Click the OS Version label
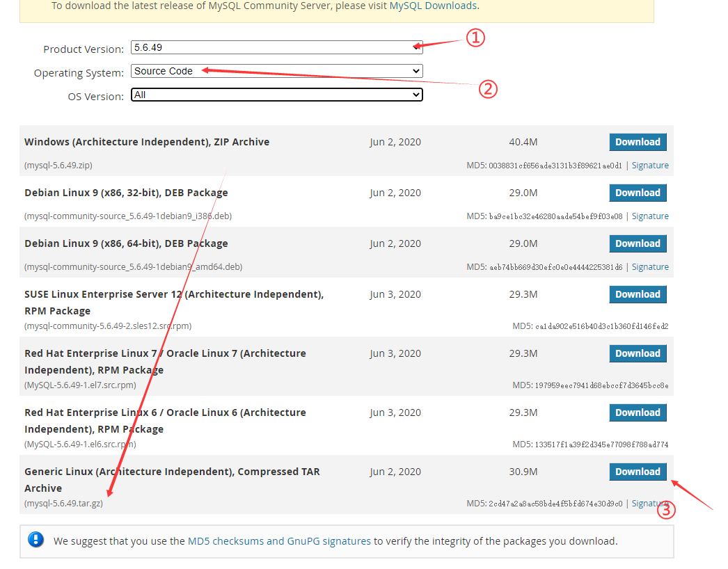Screen dimensions: 728x569 point(96,97)
